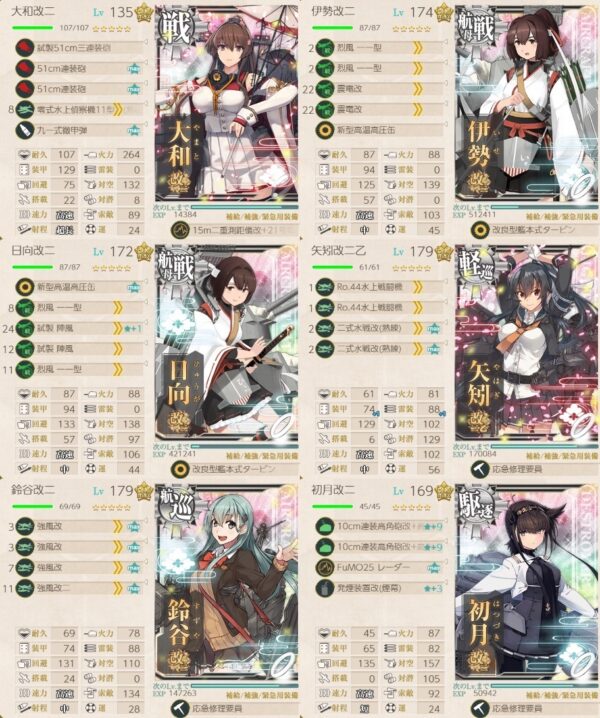The width and height of the screenshot is (600, 718).
Task: Click the 零式水上偵察機11型 recon plane icon
Action: 24,109
